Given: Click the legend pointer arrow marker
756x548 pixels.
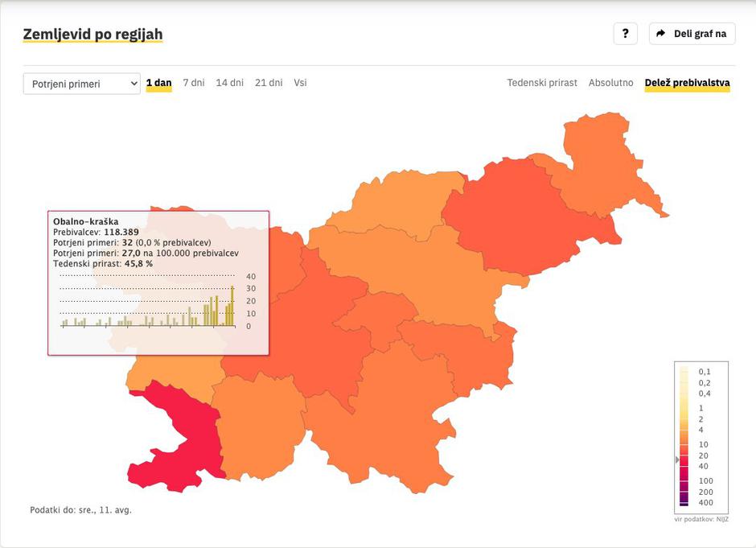Looking at the screenshot, I should click(677, 459).
